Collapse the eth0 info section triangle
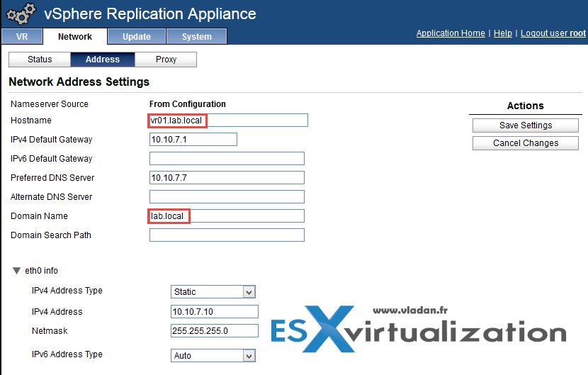The height and width of the screenshot is (375, 588). click(16, 271)
